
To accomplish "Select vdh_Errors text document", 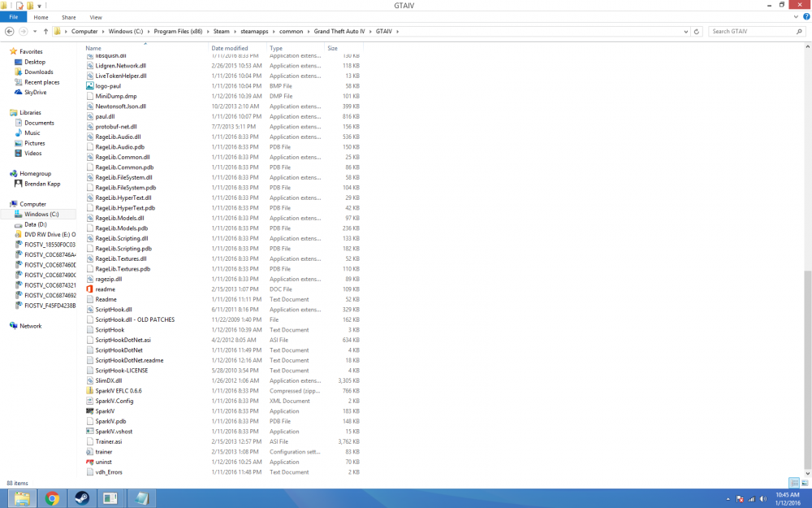I will point(109,472).
